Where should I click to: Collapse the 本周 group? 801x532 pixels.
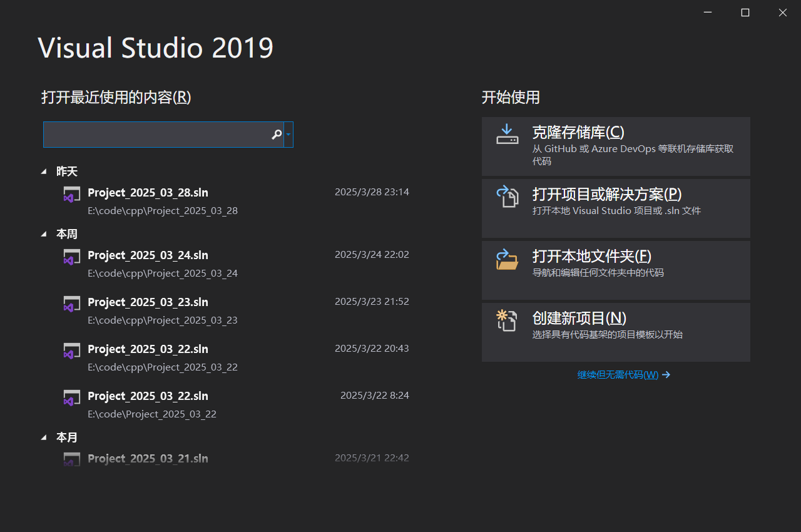44,234
